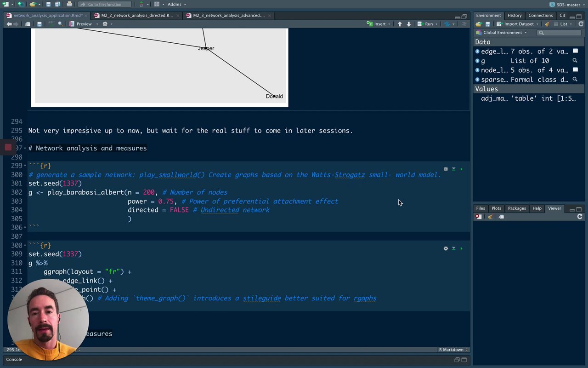The image size is (588, 368).
Task: Expand the node_l data object
Action: [x=478, y=70]
